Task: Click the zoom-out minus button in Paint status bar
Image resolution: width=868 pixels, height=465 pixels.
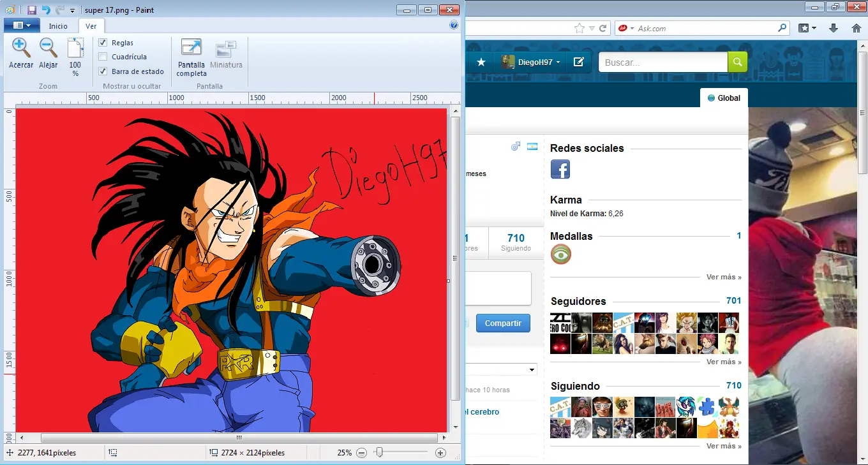Action: pos(361,453)
